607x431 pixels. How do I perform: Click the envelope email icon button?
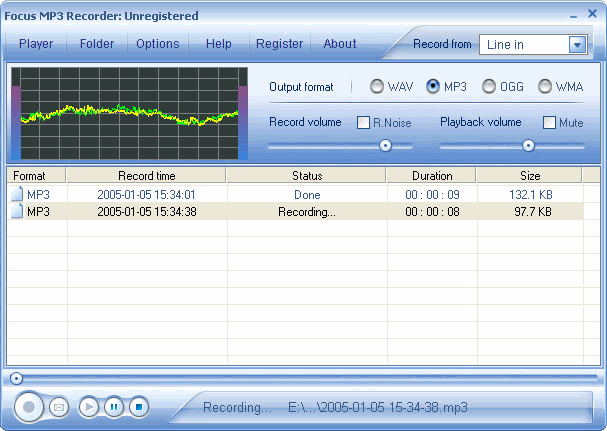click(59, 407)
